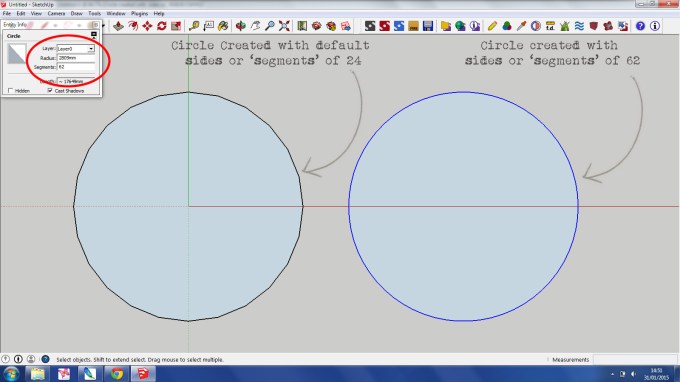
Task: Open the Draw menu
Action: pyautogui.click(x=77, y=13)
